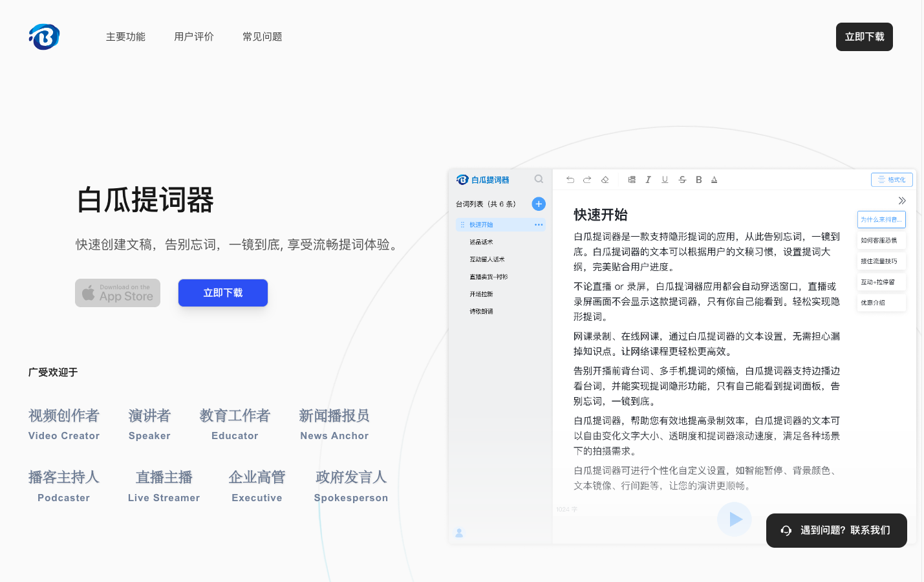Open the 格式化 formatting menu

pyautogui.click(x=892, y=179)
